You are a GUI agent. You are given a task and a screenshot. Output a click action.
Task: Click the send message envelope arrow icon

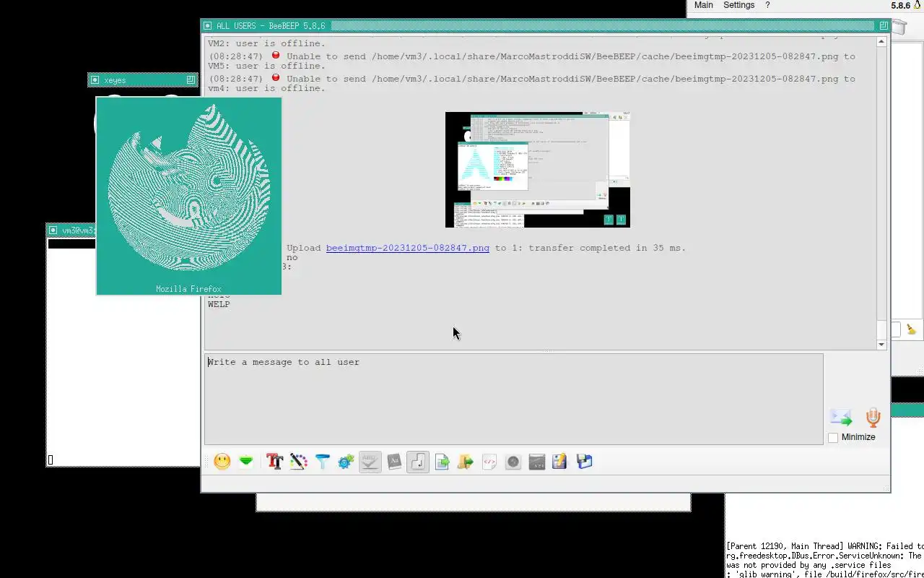click(x=840, y=418)
